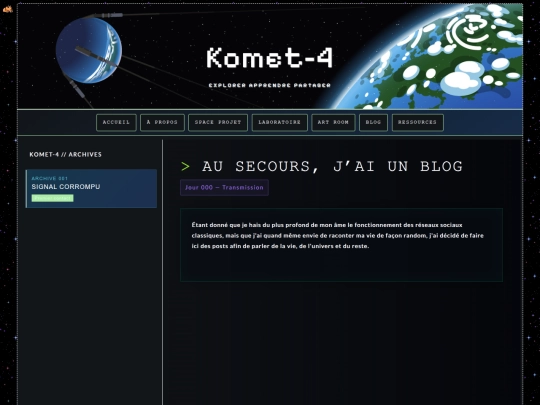This screenshot has height=405, width=540.
Task: Open the ACCUEIL navigation button
Action: tap(116, 123)
